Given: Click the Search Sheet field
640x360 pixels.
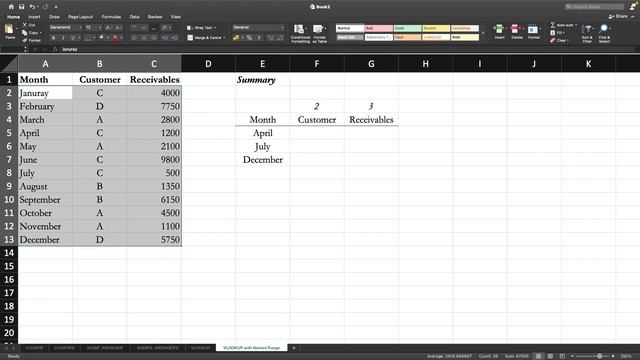Looking at the screenshot, I should [x=594, y=7].
